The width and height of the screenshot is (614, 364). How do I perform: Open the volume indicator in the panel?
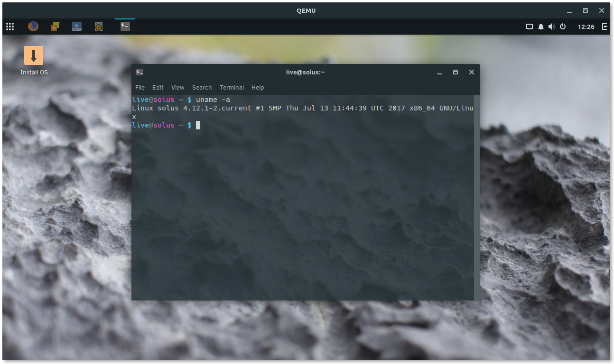(551, 27)
